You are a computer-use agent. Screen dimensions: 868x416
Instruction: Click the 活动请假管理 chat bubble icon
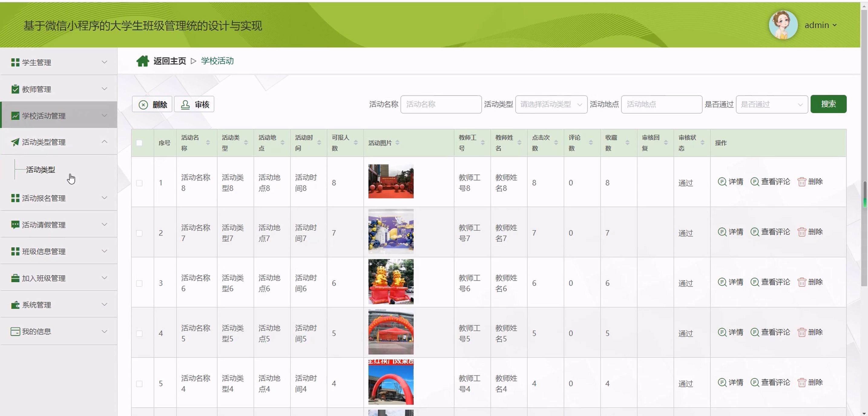pyautogui.click(x=15, y=225)
